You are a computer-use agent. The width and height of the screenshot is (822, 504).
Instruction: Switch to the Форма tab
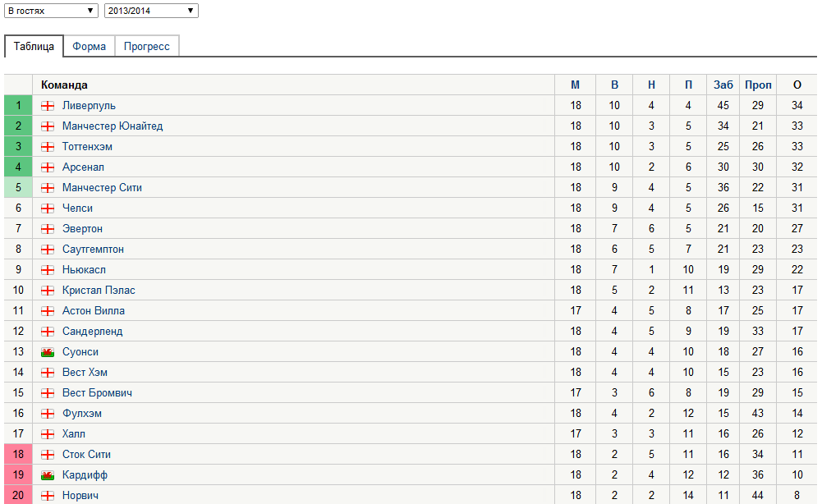(x=89, y=46)
